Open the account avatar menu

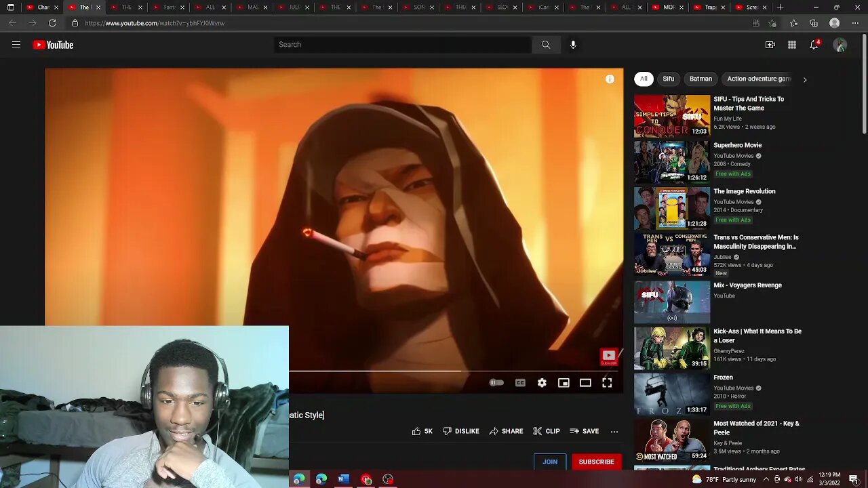tap(840, 45)
